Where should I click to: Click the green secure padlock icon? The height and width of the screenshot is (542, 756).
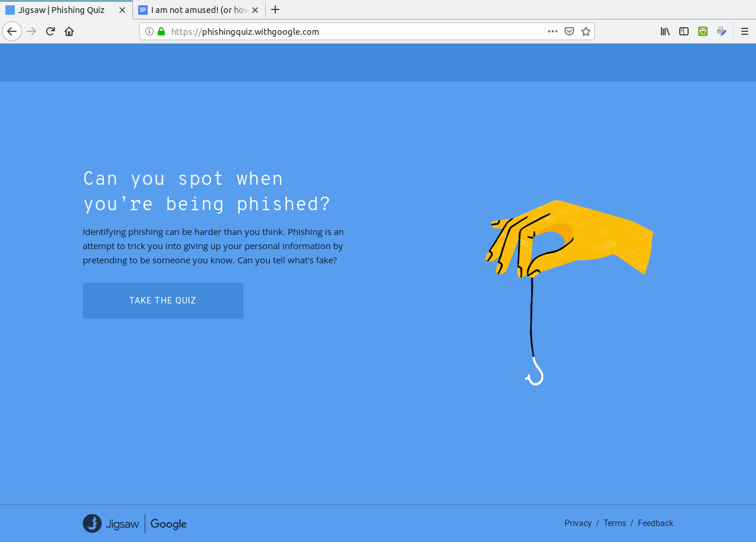161,31
